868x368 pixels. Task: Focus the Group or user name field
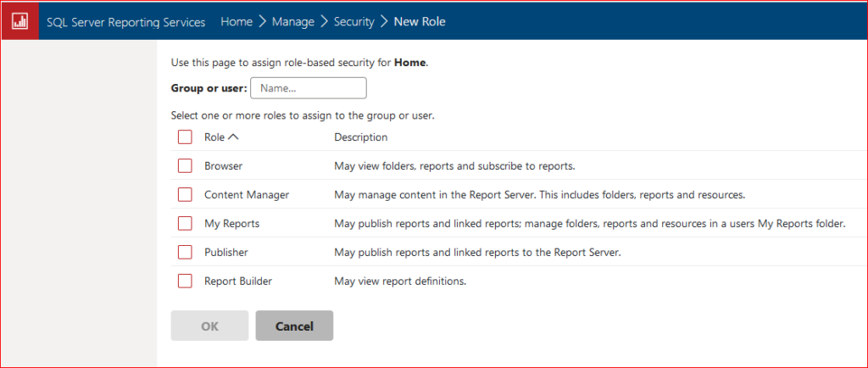pos(309,88)
